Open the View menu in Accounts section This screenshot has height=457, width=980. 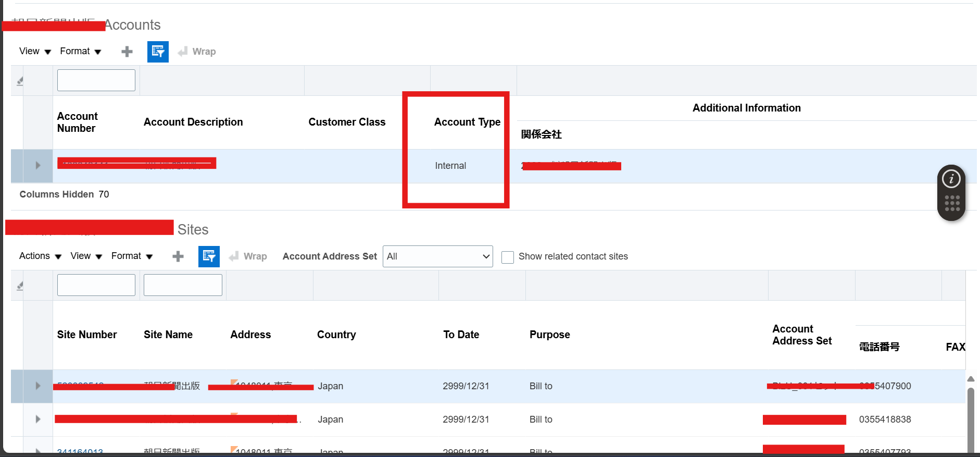click(x=35, y=51)
